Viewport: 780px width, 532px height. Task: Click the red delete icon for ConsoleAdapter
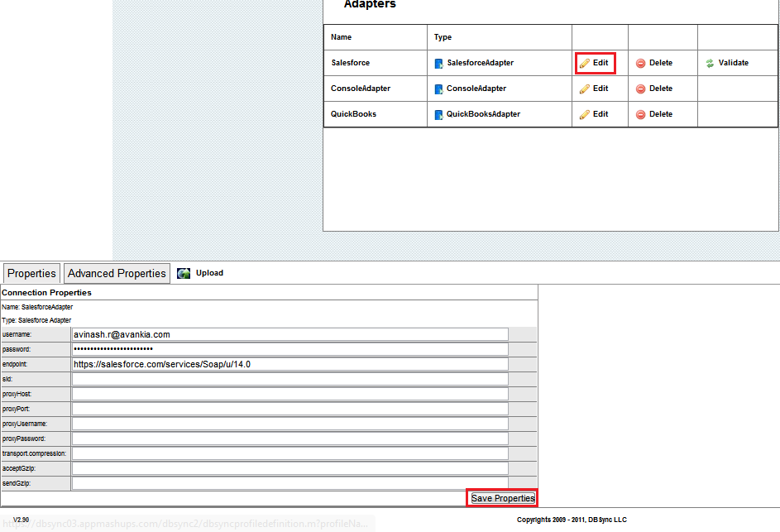(640, 89)
